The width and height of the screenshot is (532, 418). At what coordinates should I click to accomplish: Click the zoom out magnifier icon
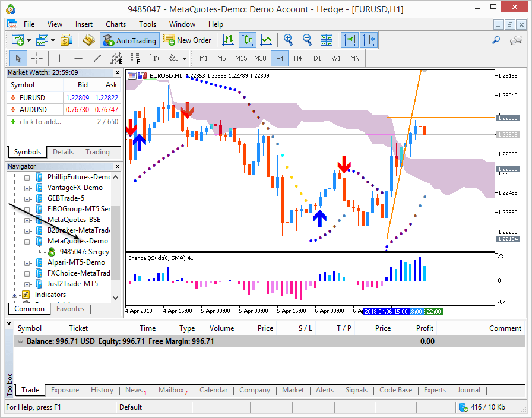pyautogui.click(x=307, y=40)
